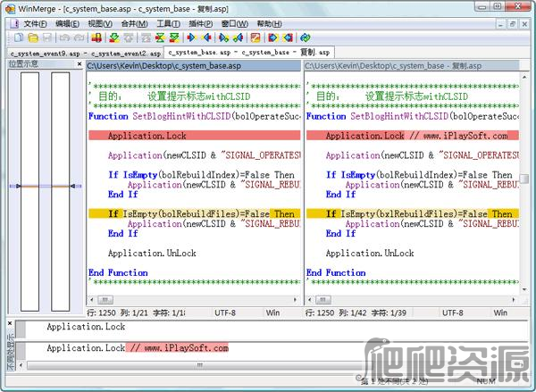The width and height of the screenshot is (536, 392).
Task: Click right pane line with www.iPlaySoft.com
Action: pyautogui.click(x=412, y=136)
